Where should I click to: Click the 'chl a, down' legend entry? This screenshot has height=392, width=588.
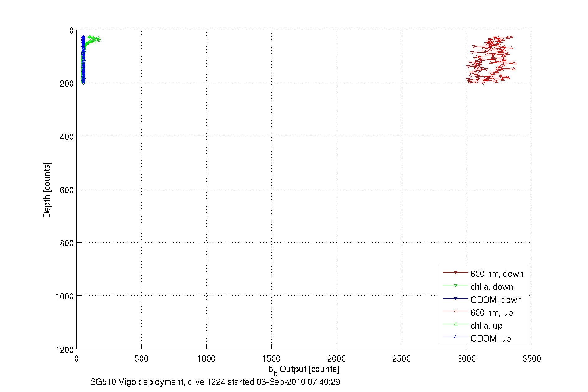[478, 287]
